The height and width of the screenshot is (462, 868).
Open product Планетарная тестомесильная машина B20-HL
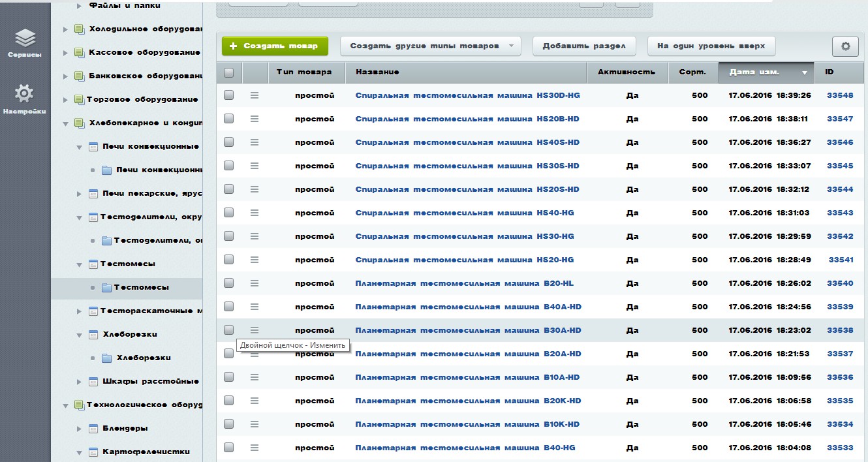coord(464,283)
